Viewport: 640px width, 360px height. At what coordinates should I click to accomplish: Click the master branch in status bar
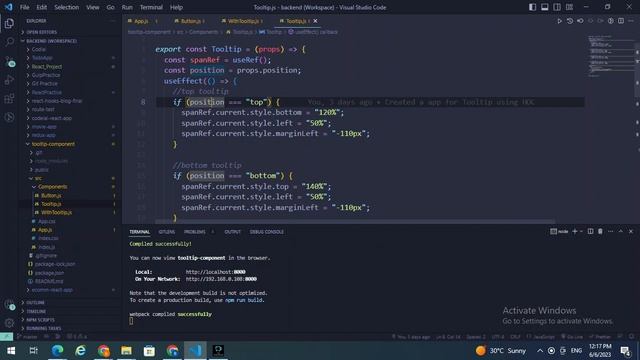(x=27, y=337)
